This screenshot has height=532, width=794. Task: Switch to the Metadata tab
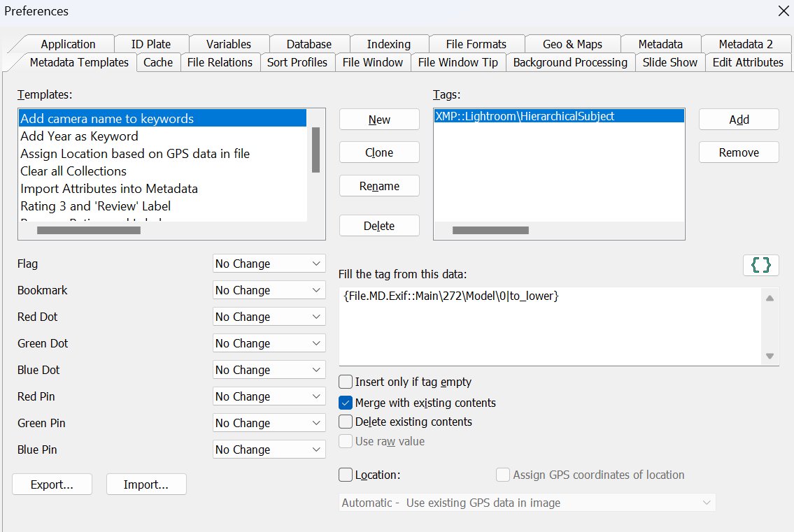[x=660, y=44]
